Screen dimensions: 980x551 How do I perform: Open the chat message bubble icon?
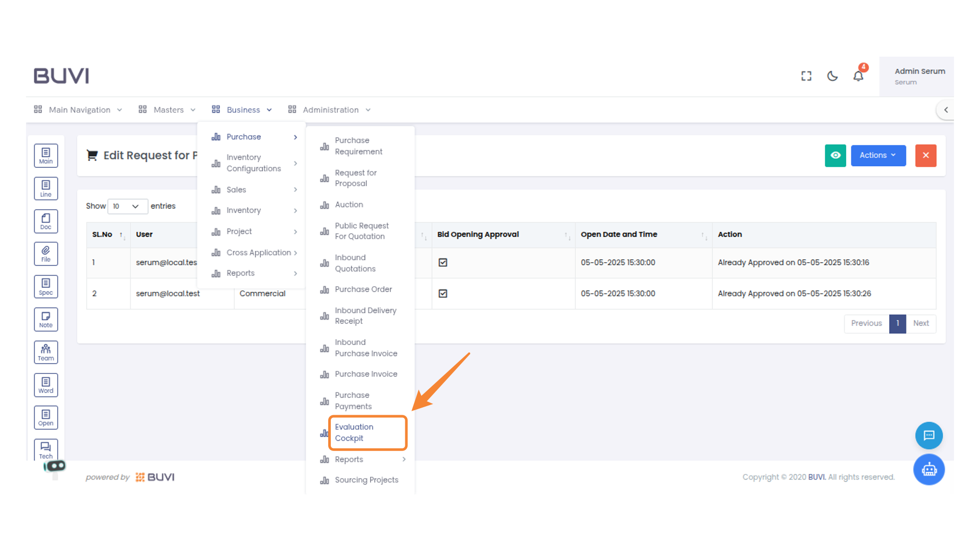929,435
